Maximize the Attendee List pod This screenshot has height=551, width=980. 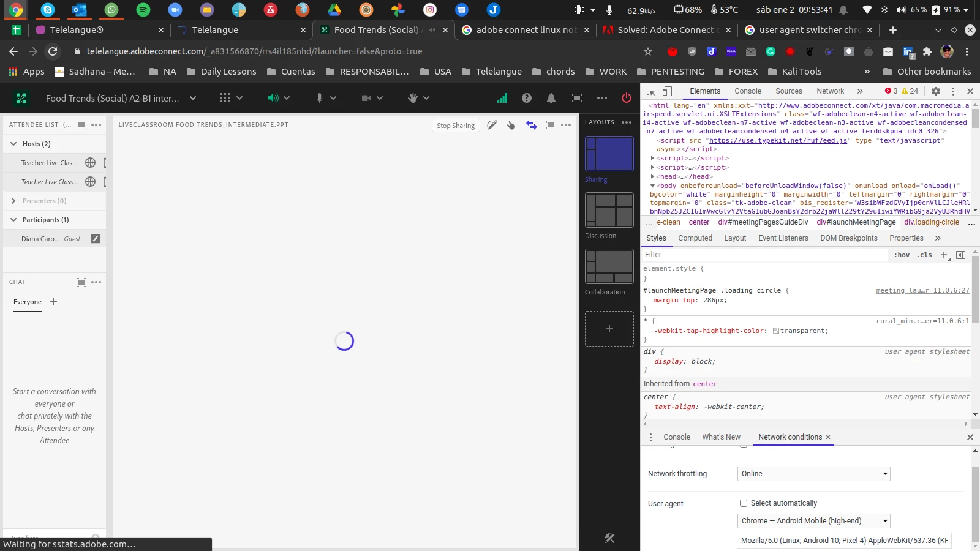(x=81, y=125)
